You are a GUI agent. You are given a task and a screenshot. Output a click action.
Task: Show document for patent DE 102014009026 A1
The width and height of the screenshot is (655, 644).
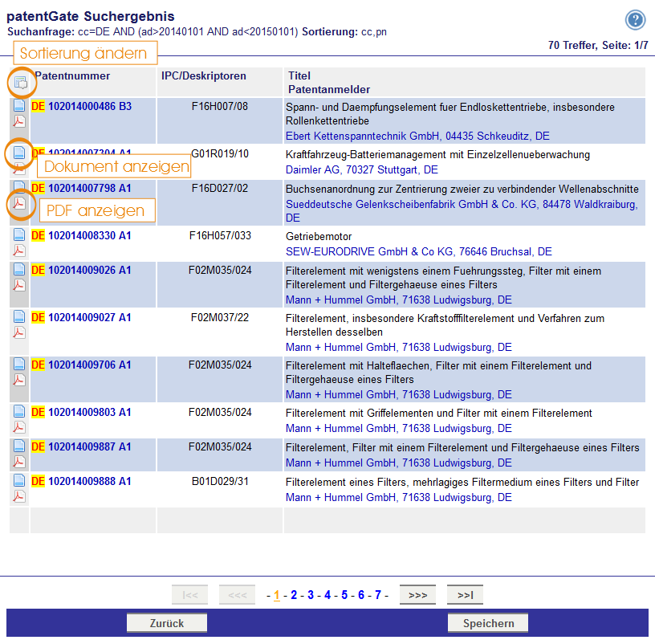pyautogui.click(x=19, y=269)
